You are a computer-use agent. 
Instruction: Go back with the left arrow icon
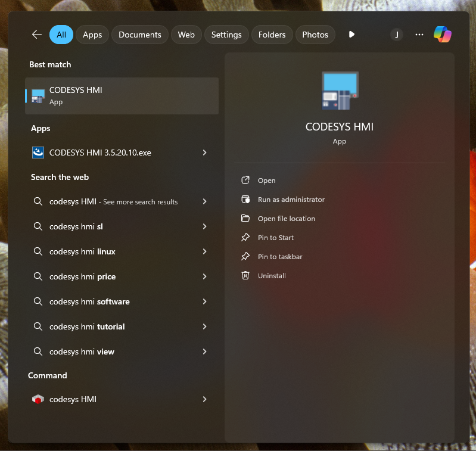[x=37, y=35]
